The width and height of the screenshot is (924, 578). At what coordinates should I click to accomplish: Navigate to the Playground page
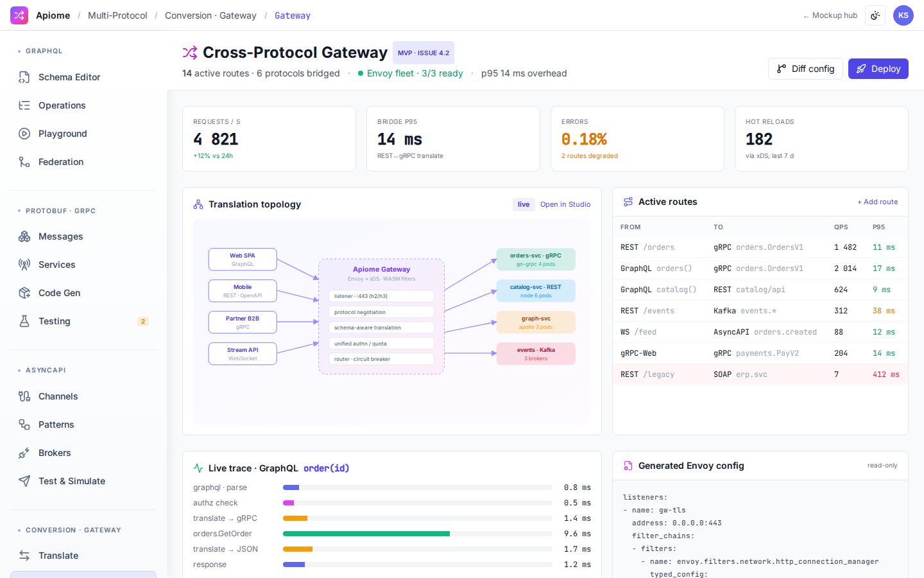pyautogui.click(x=83, y=134)
